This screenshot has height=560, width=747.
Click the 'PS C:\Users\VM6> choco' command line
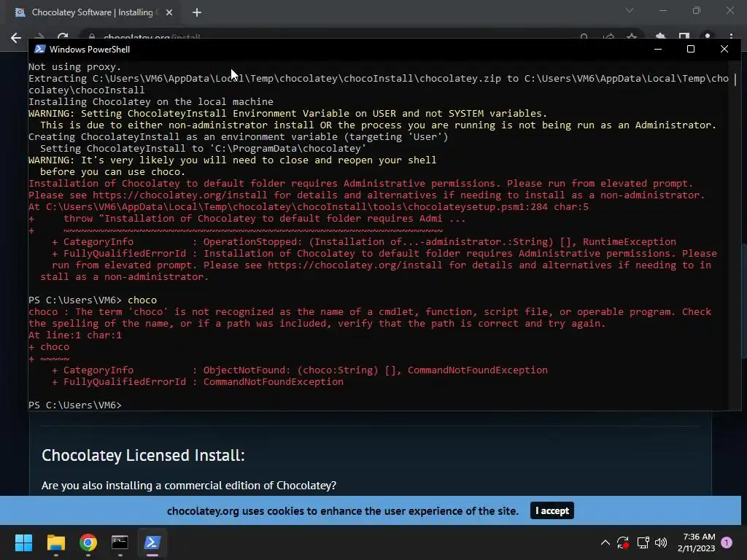(x=93, y=300)
